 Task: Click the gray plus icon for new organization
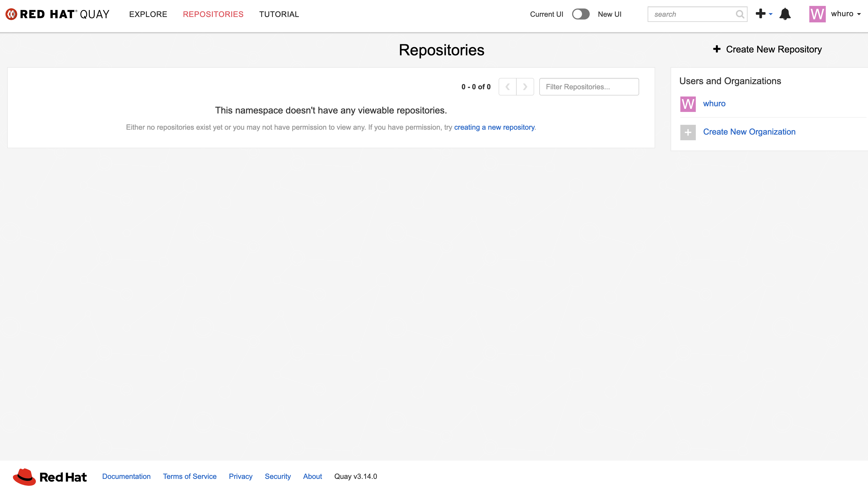[688, 132]
